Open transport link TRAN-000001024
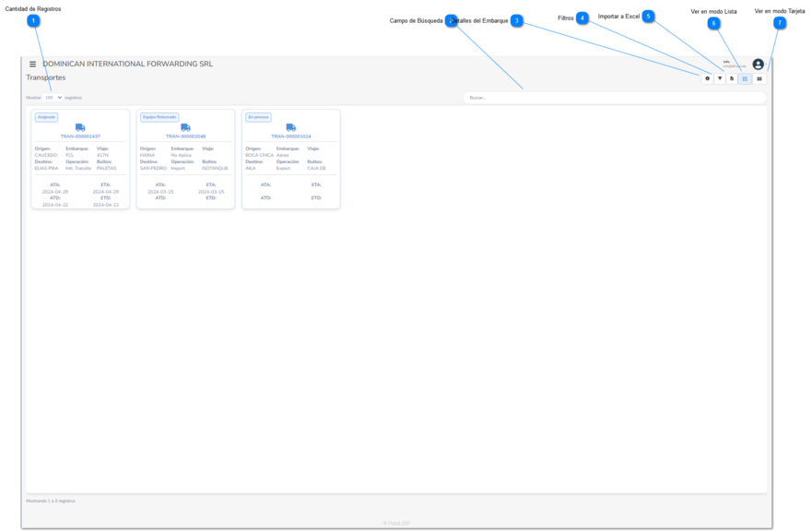 [x=291, y=136]
